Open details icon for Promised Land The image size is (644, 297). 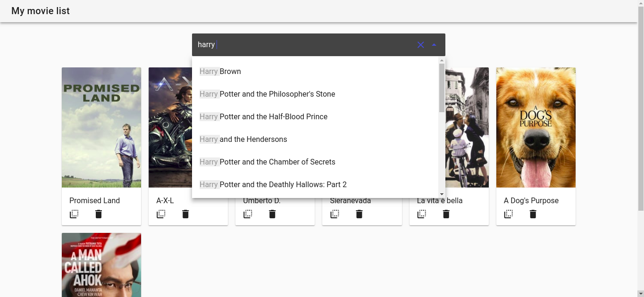pos(74,214)
